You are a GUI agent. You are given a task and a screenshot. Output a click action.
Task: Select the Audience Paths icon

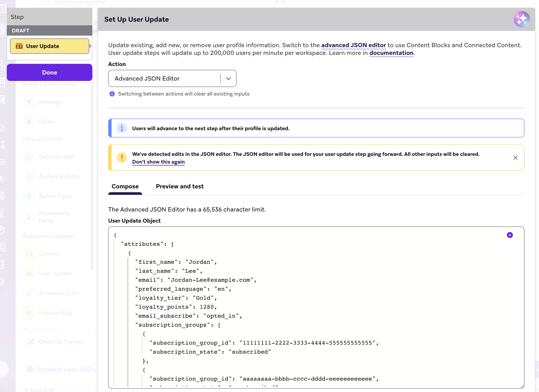(x=29, y=176)
